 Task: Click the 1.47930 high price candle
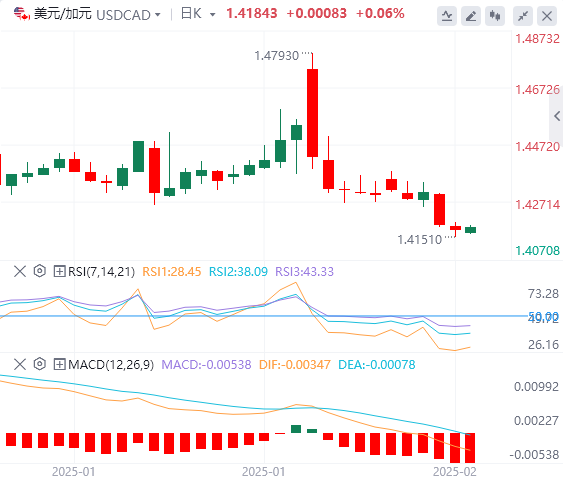(x=312, y=112)
